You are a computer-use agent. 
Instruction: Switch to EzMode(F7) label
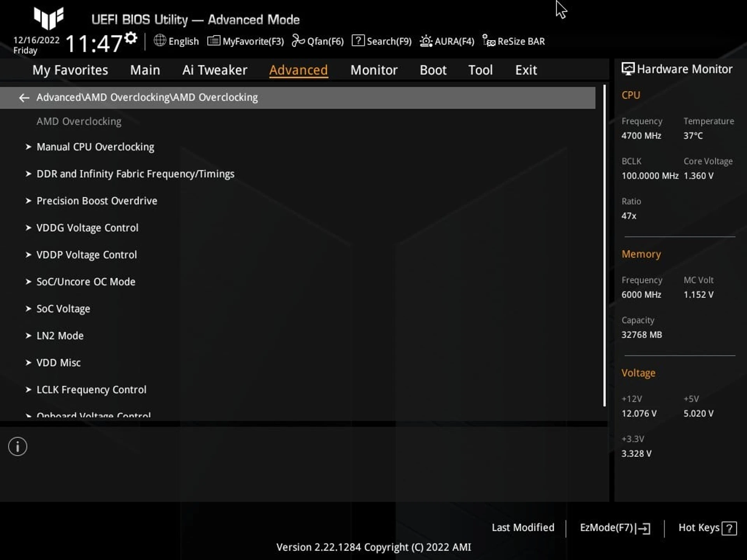(606, 528)
